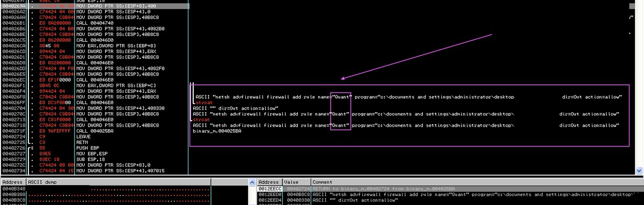
Task: Click the ASCII dump column header
Action: (x=118, y=182)
